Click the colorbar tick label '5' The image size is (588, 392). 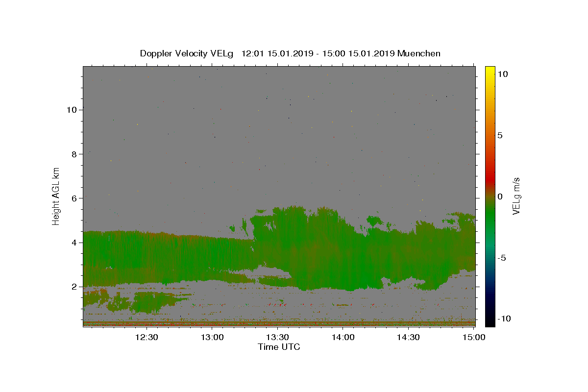click(x=499, y=135)
